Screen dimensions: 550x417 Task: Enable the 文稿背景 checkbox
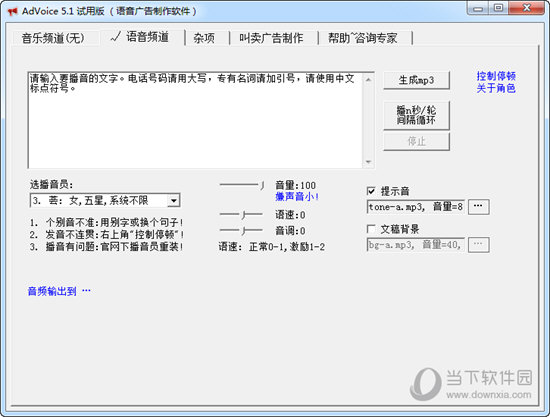click(x=371, y=229)
